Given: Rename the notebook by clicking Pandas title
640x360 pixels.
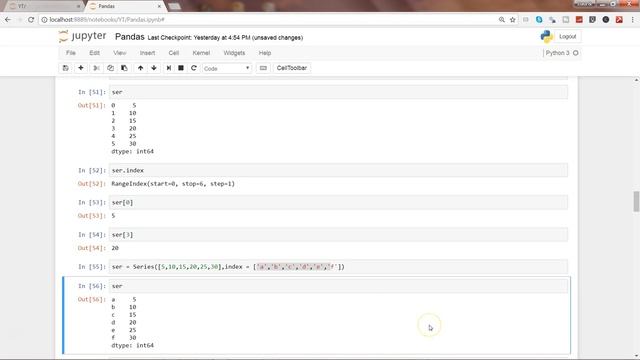Looking at the screenshot, I should coord(130,37).
